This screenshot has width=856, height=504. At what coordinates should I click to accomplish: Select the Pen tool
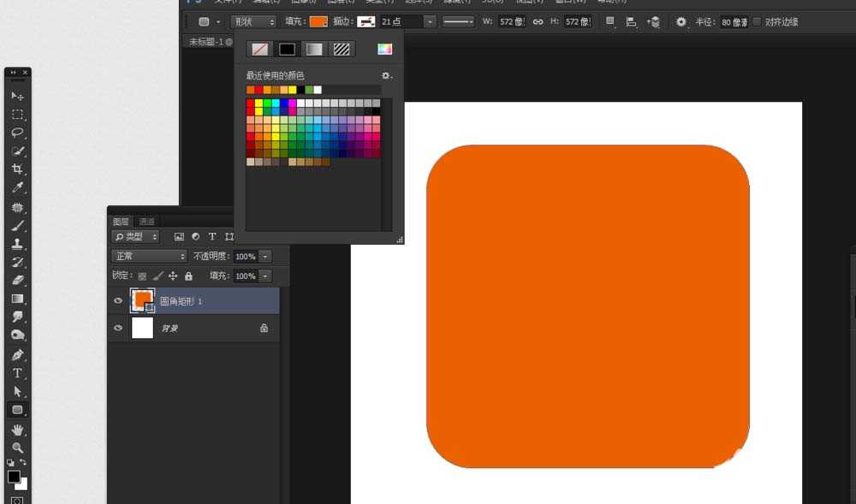(x=17, y=354)
